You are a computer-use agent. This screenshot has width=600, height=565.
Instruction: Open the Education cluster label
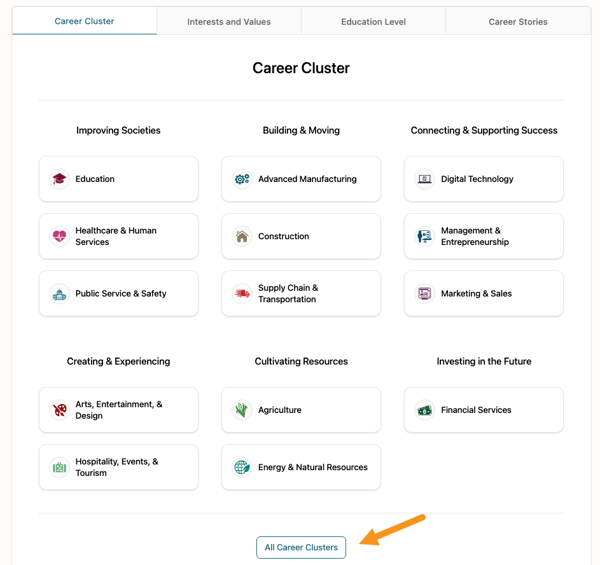coord(95,179)
